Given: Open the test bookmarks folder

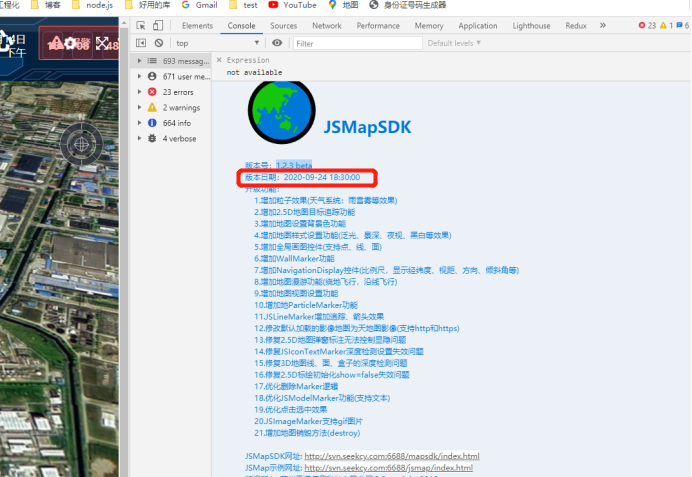Looking at the screenshot, I should [x=243, y=5].
